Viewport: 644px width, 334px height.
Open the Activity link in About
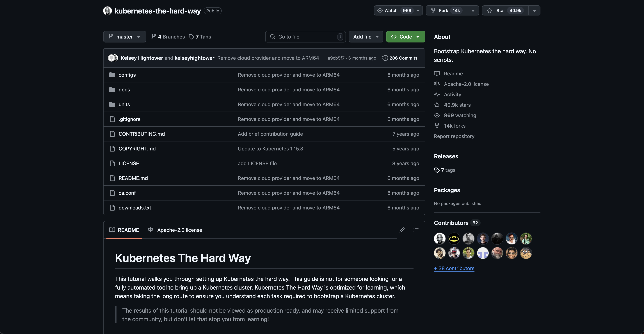(x=447, y=95)
